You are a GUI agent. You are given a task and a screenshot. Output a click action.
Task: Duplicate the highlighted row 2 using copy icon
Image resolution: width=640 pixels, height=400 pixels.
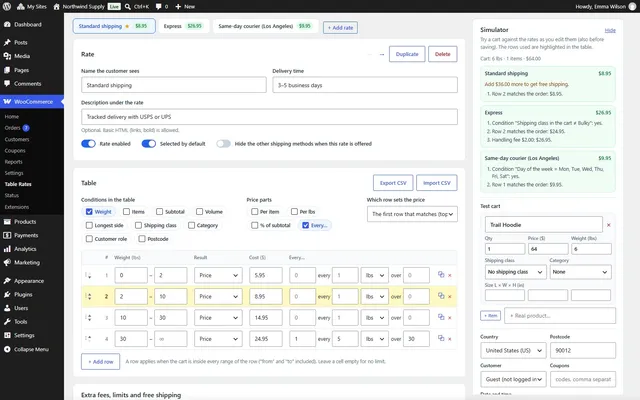coord(441,296)
